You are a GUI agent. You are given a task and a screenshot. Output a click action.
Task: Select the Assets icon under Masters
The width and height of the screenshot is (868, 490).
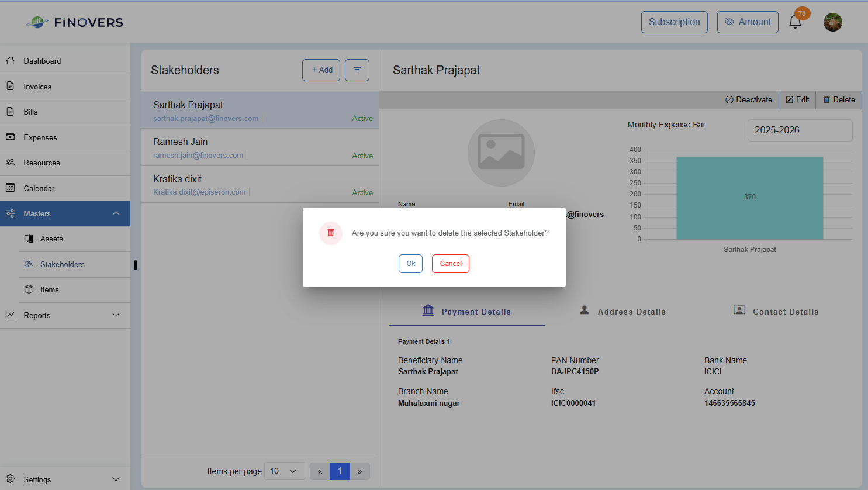coord(29,239)
